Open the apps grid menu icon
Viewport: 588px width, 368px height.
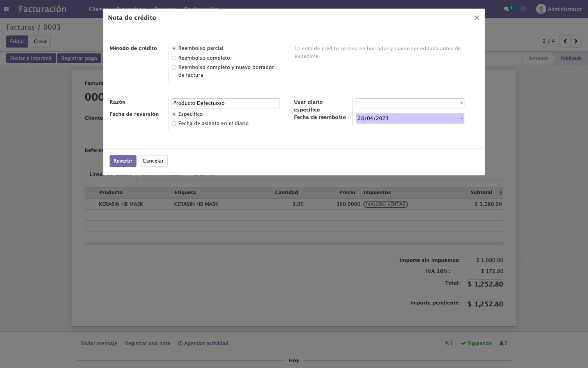coord(6,9)
